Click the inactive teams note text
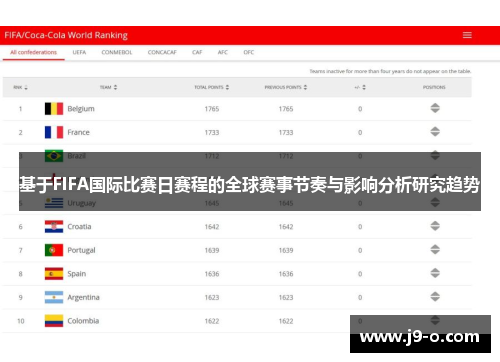Image resolution: width=500 pixels, height=362 pixels. coord(390,71)
